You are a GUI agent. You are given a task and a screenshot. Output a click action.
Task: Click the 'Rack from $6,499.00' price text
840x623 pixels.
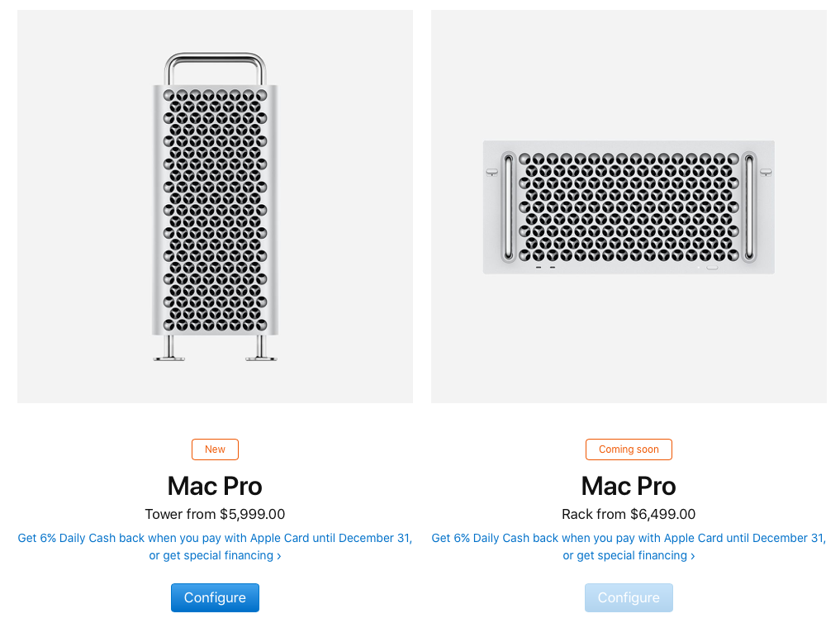[629, 514]
